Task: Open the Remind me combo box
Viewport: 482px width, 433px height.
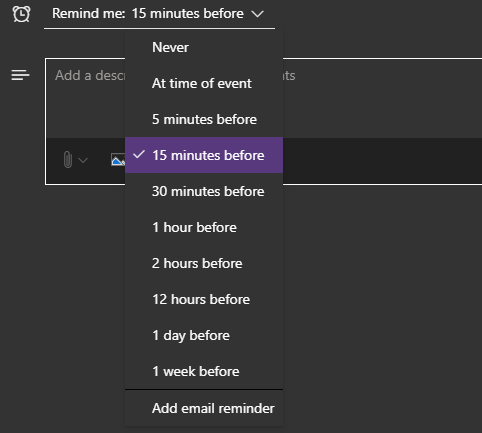Action: coord(159,14)
